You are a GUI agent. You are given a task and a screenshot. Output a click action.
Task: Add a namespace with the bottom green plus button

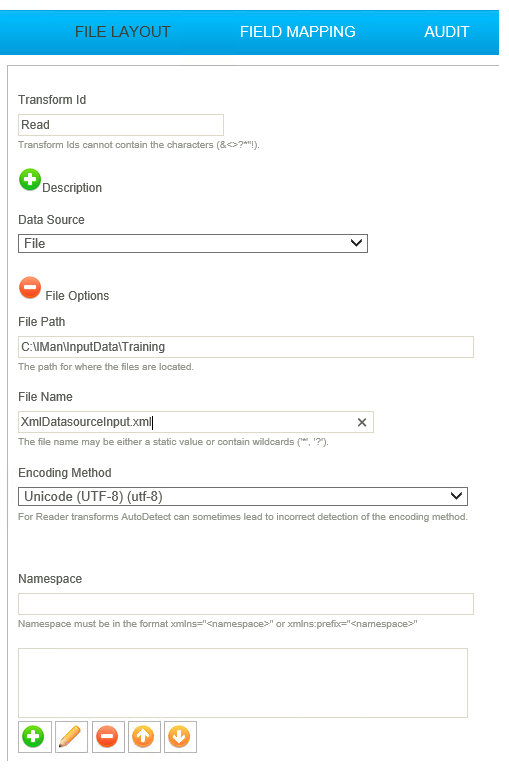34,737
